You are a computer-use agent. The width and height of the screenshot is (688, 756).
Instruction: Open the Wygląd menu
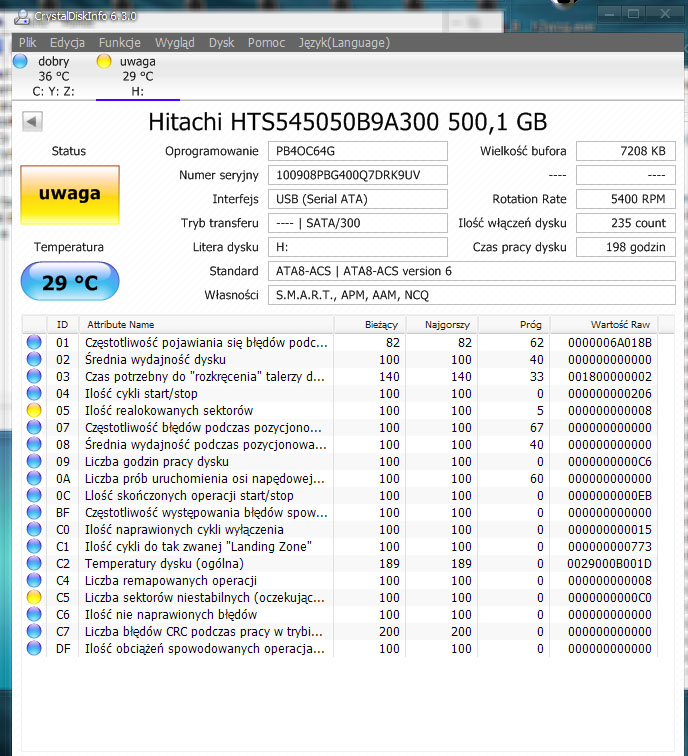pos(175,42)
